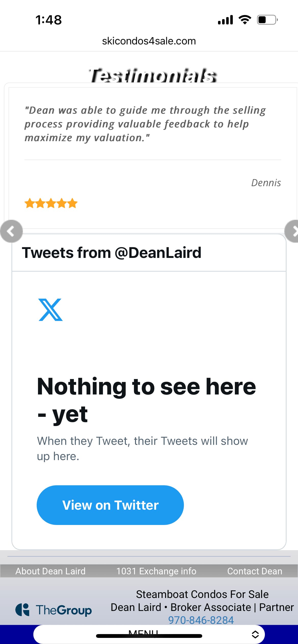Tap the skicondos4sale.com address bar
Image resolution: width=298 pixels, height=644 pixels.
point(149,41)
